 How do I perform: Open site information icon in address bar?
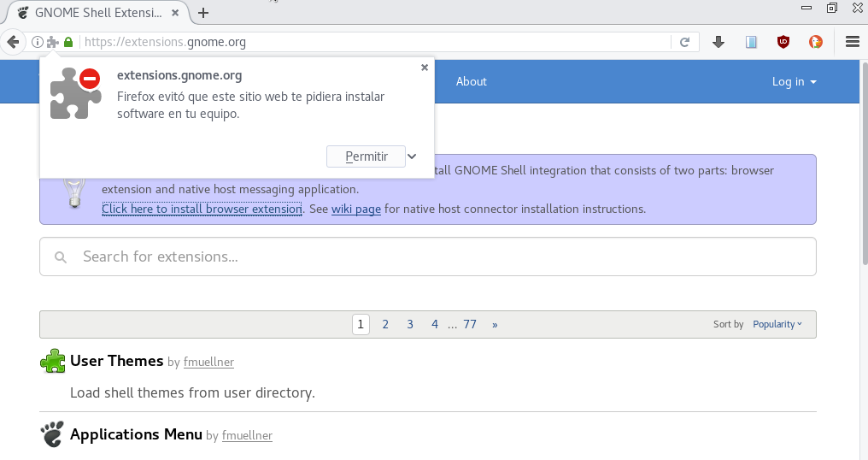37,42
